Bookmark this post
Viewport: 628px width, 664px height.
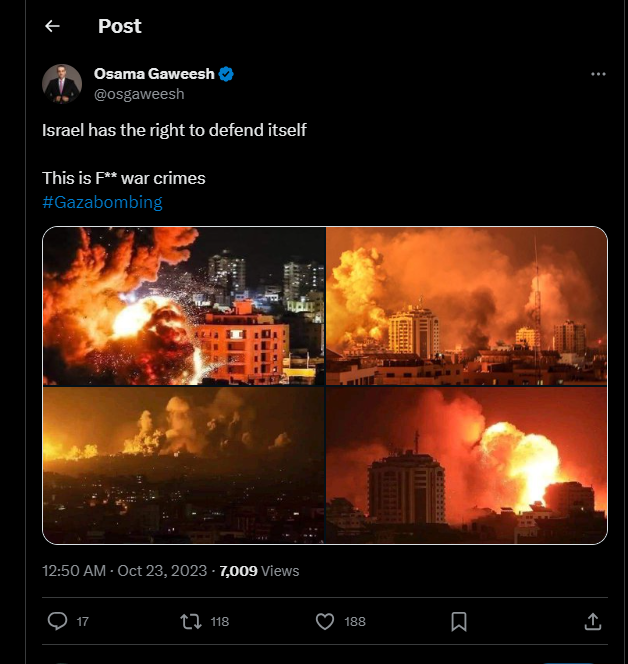[459, 621]
